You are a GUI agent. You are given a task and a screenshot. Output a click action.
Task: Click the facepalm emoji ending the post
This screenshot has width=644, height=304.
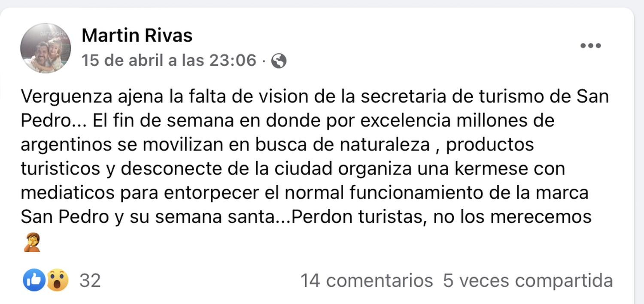(32, 243)
